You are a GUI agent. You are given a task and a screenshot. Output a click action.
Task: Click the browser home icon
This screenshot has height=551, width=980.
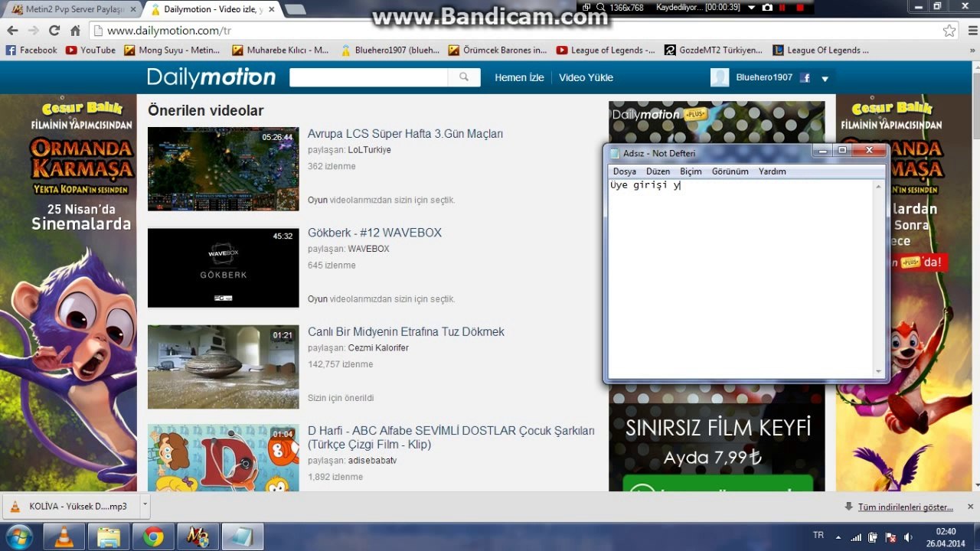tap(75, 31)
